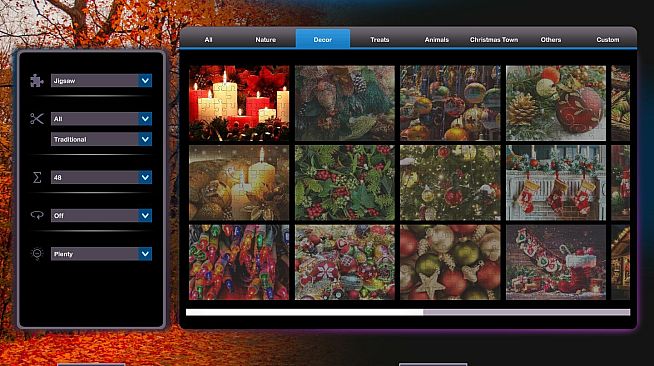Switch to the Animals tab
The width and height of the screenshot is (654, 366).
pyautogui.click(x=437, y=40)
